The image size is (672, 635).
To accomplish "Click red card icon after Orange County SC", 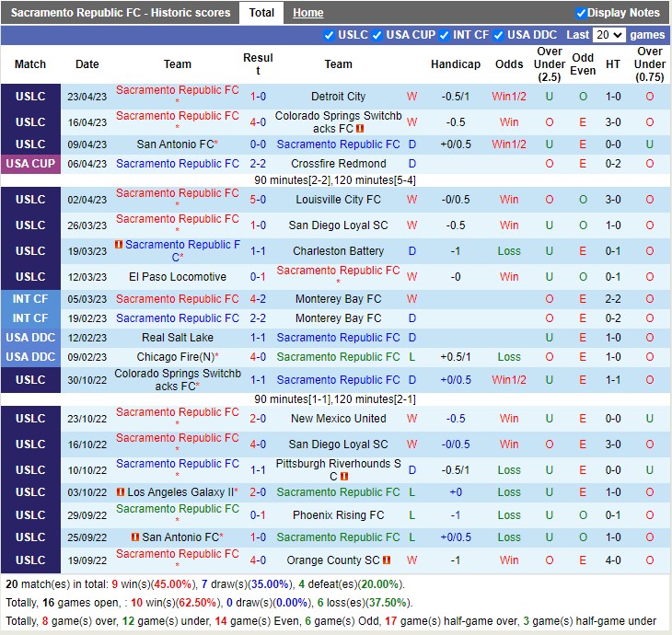I will [x=387, y=560].
